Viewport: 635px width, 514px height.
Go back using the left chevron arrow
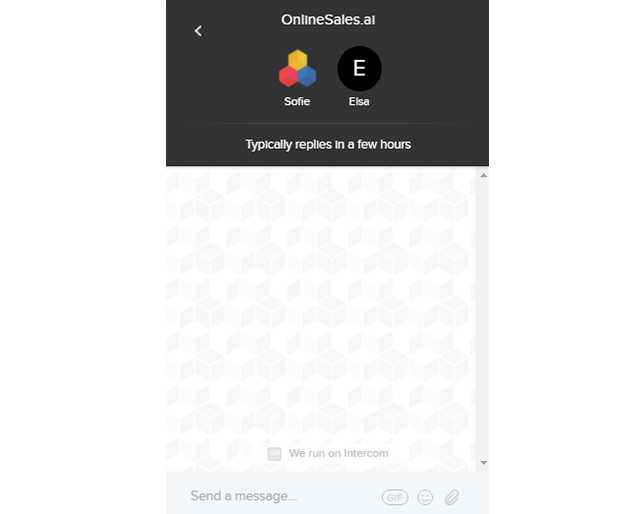[198, 31]
